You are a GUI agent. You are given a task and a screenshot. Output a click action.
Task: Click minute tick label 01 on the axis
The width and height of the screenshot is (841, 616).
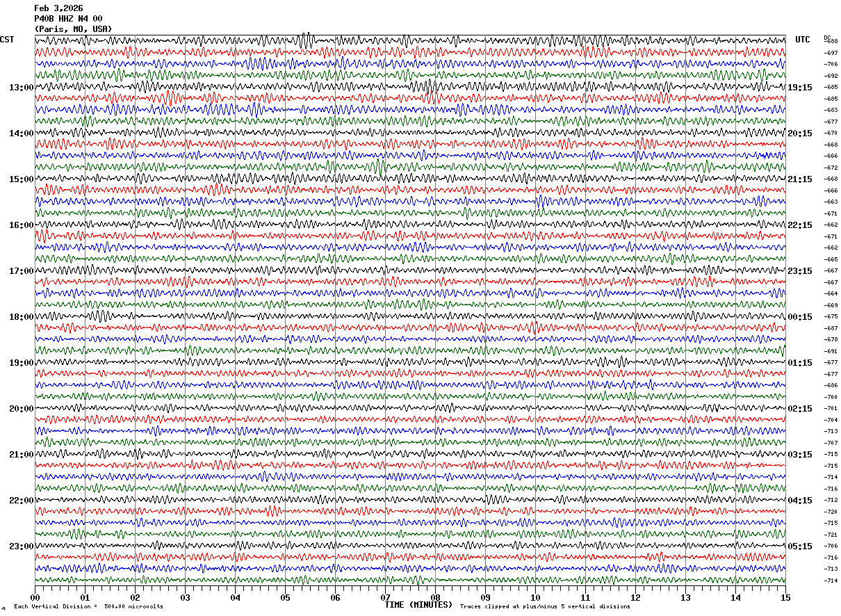[x=85, y=597]
